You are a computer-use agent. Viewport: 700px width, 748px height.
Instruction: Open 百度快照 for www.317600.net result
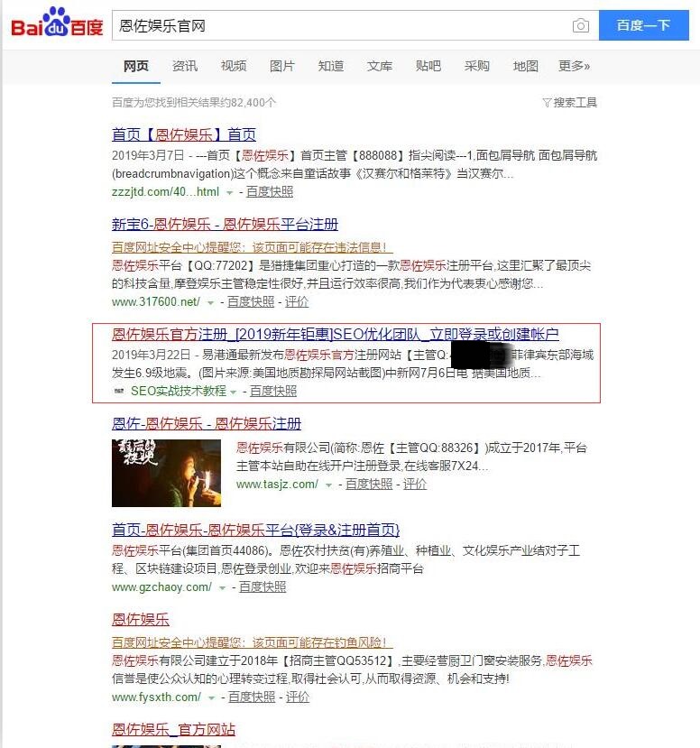[x=251, y=302]
